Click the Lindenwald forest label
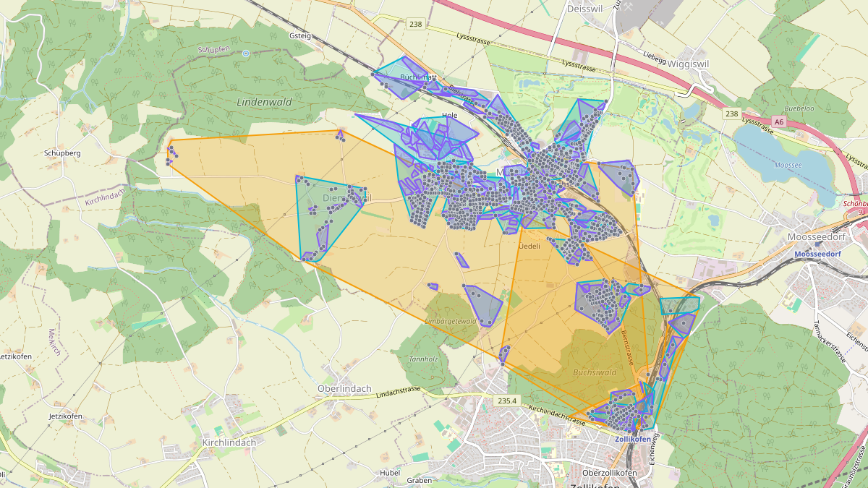 (264, 102)
